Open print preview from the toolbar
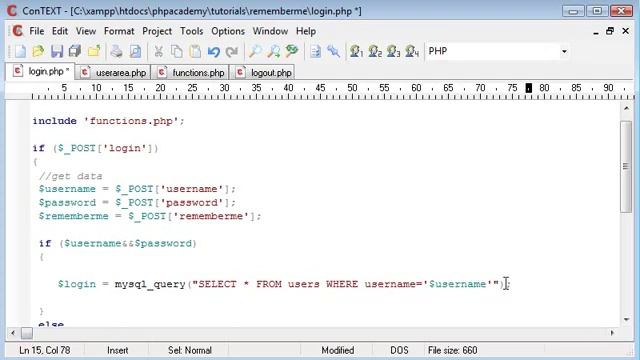This screenshot has width=640, height=360. point(135,51)
